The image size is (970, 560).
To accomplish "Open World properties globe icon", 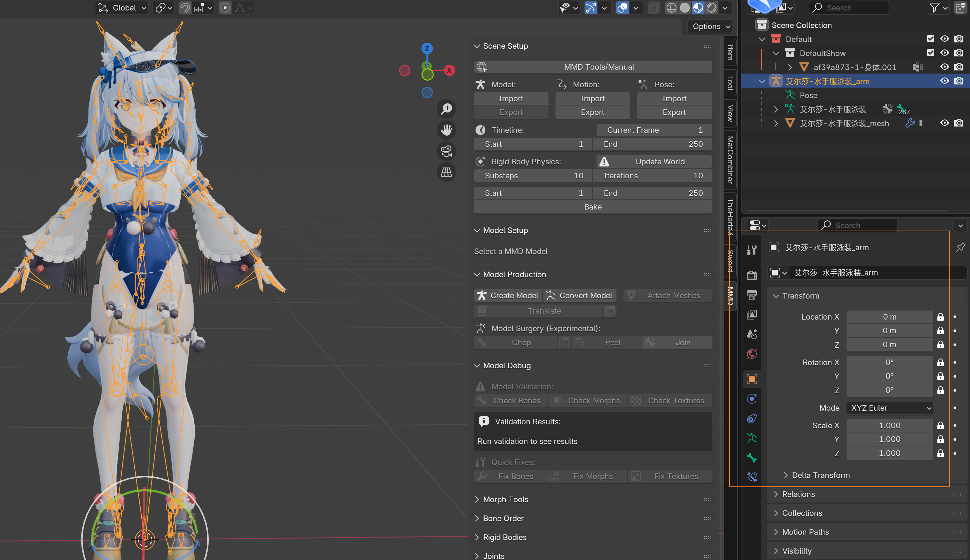I will (752, 354).
